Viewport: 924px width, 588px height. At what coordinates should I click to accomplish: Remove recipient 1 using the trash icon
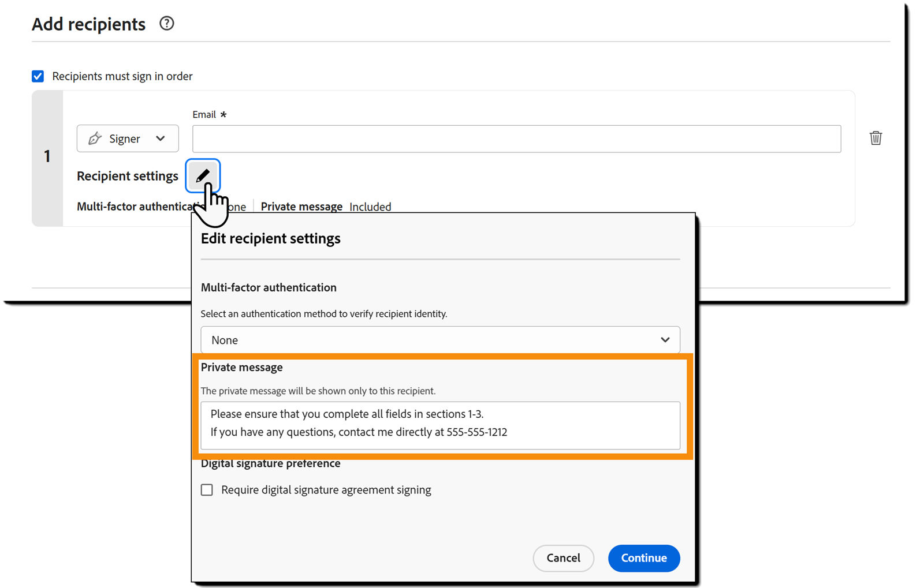click(x=875, y=138)
